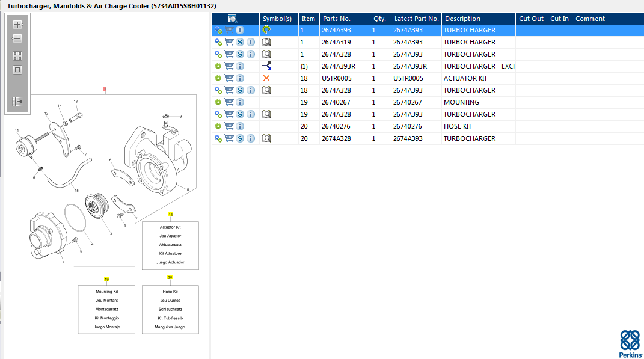Click the single square fit-to-window icon

pos(17,70)
